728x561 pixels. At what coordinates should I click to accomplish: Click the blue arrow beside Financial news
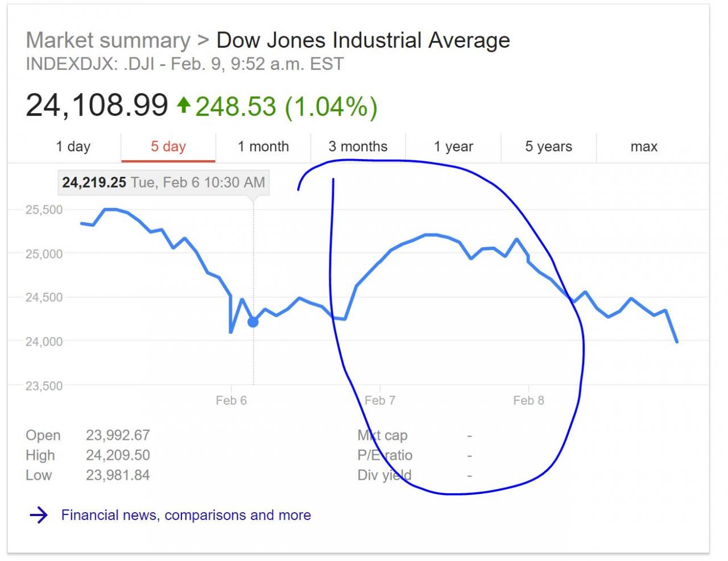pyautogui.click(x=39, y=515)
